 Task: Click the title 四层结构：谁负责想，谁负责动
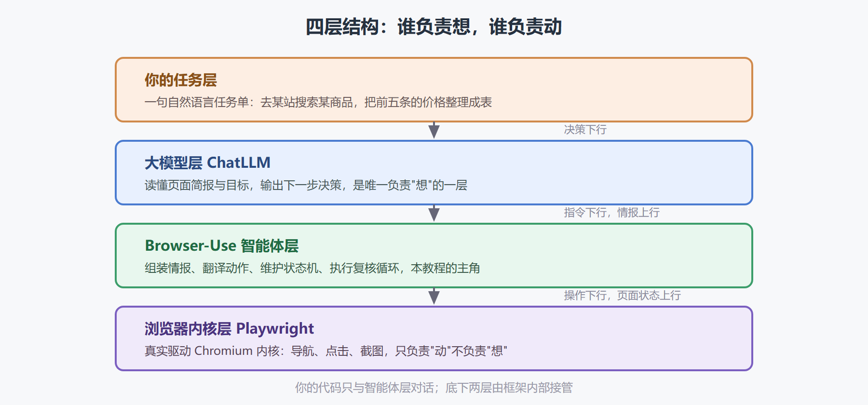click(x=434, y=27)
